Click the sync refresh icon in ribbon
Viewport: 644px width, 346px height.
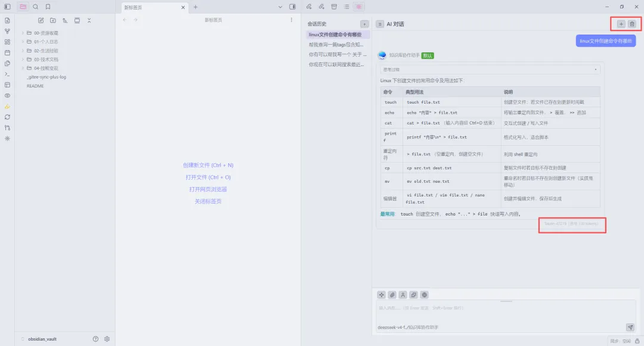(7, 117)
